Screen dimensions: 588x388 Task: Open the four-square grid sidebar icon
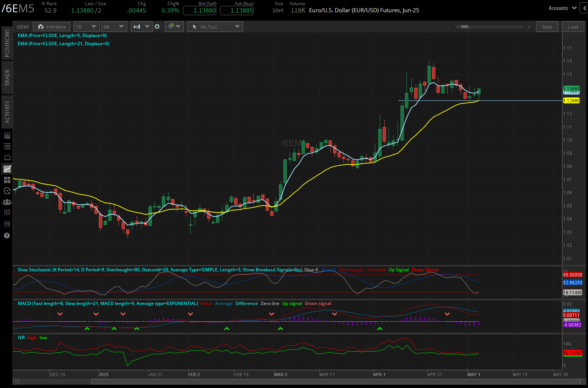coord(7,180)
